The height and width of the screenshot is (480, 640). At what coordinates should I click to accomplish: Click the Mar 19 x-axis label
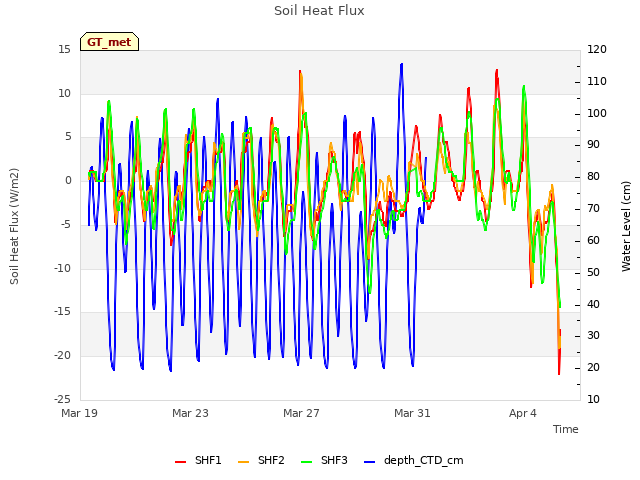(80, 413)
